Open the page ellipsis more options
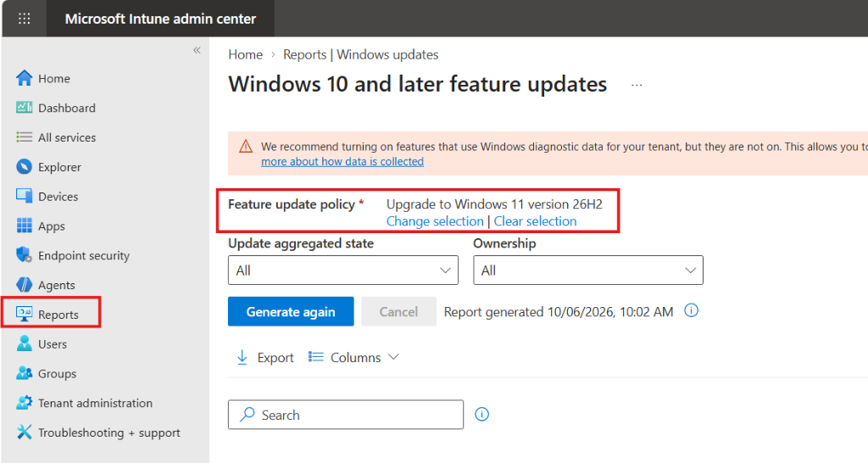The image size is (868, 463). tap(637, 86)
